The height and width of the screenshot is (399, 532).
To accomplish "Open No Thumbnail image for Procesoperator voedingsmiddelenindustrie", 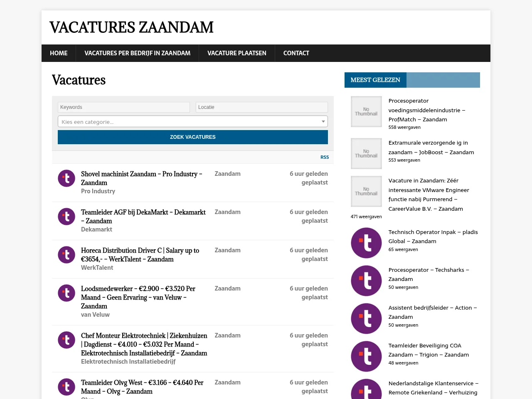I will click(x=366, y=112).
